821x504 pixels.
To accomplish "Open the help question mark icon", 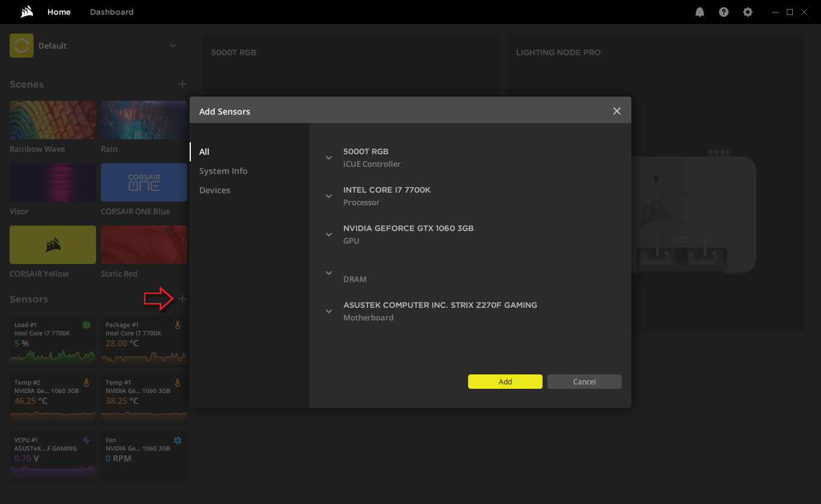I will tap(724, 12).
